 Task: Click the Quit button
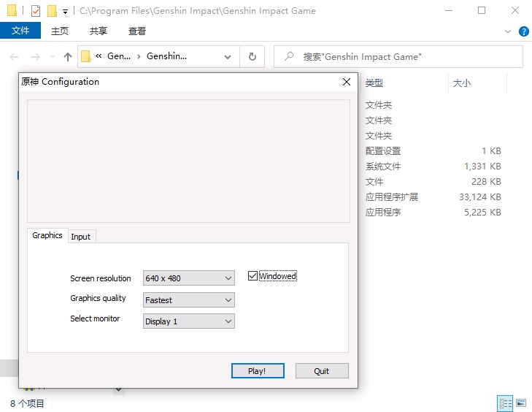pos(322,371)
